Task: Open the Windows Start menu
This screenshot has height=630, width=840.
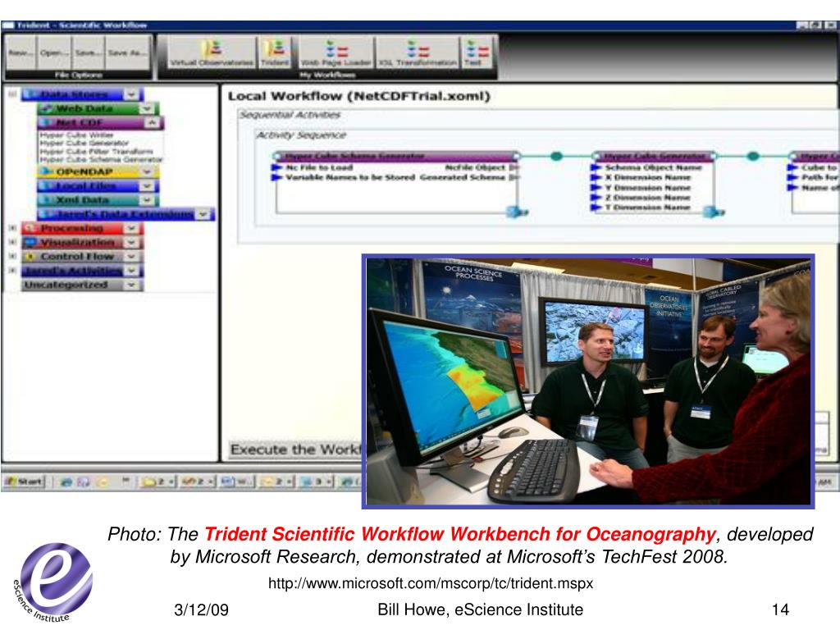Action: (x=24, y=482)
